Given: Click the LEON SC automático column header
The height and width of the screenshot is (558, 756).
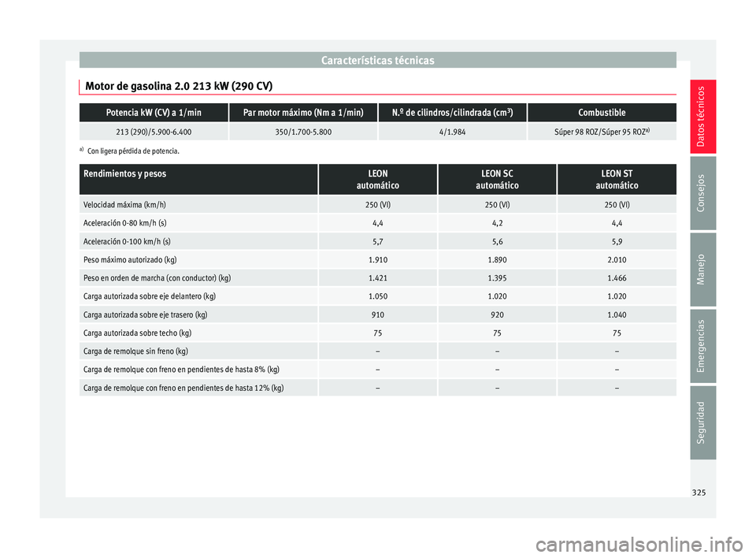Looking at the screenshot, I should point(497,180).
